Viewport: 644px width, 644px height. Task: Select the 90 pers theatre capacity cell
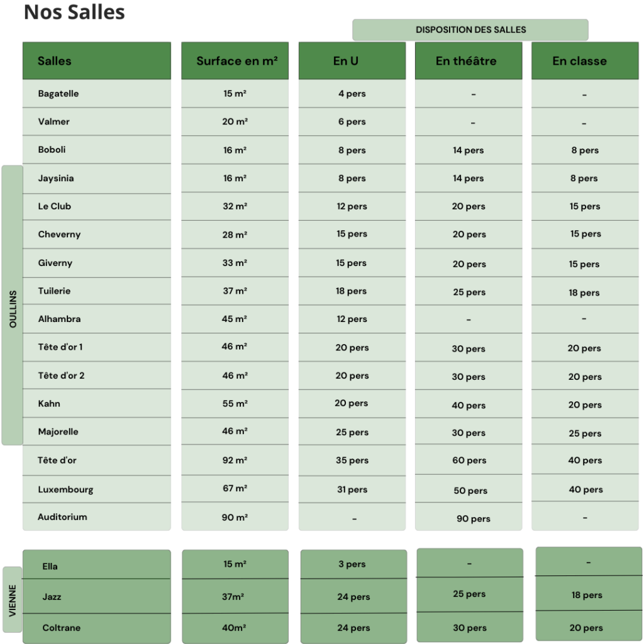[x=469, y=517]
